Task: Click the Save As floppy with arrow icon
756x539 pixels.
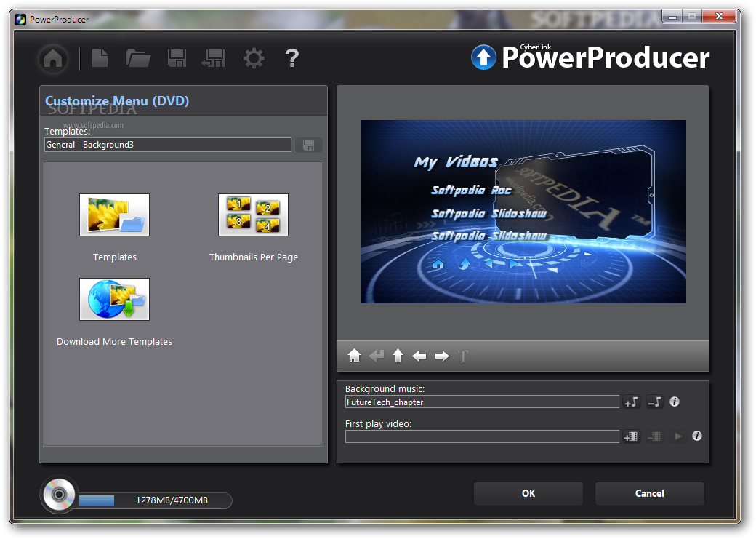Action: (x=214, y=58)
